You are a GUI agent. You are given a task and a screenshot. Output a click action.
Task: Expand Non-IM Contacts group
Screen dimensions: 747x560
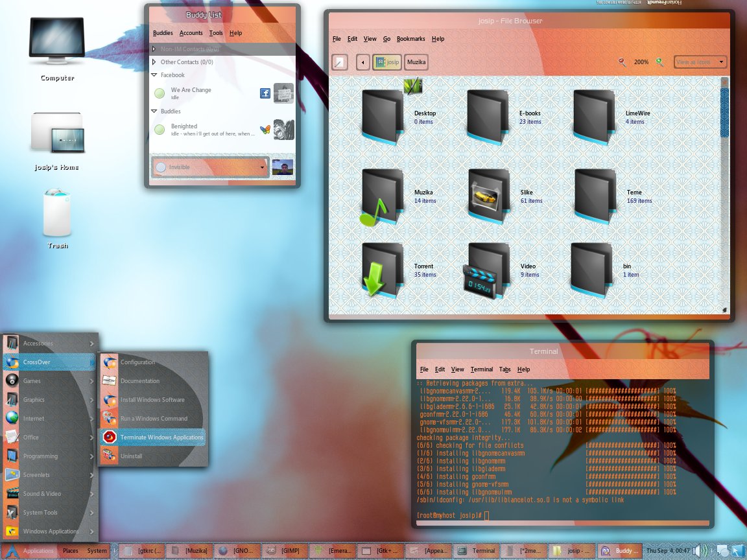tap(154, 49)
